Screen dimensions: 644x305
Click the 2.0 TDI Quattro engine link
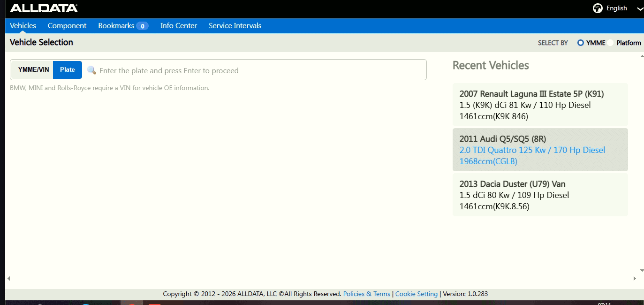(x=532, y=150)
